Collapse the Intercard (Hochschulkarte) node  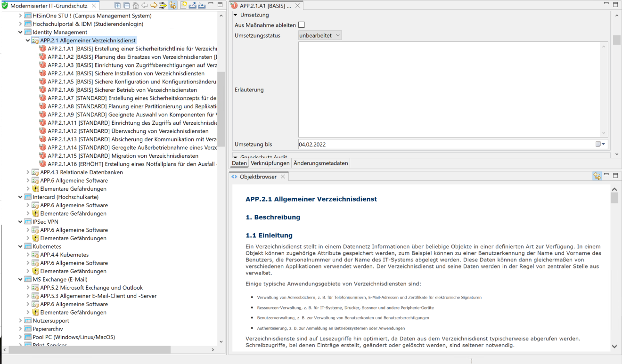[20, 197]
